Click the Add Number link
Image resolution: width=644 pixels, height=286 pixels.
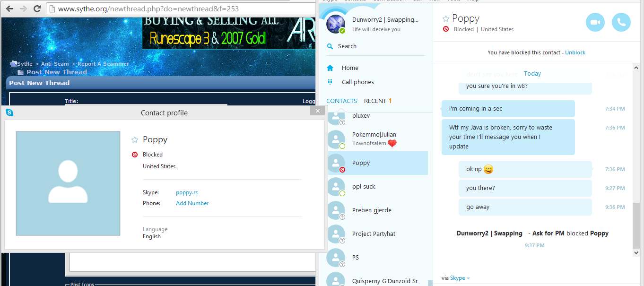click(192, 203)
